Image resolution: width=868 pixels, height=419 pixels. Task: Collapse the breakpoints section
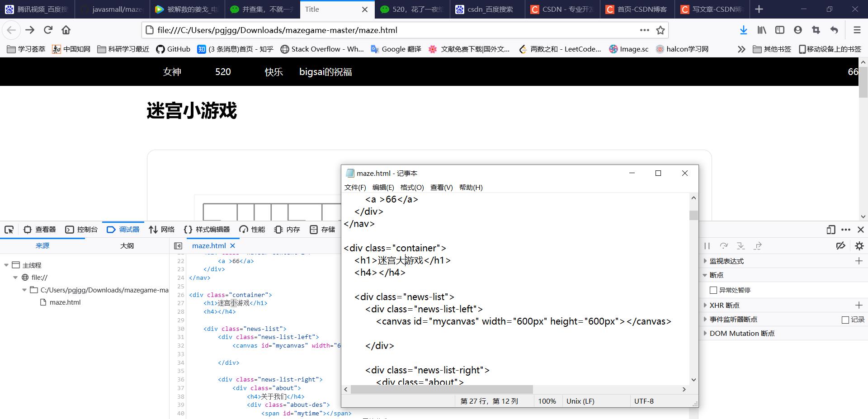[x=705, y=275]
